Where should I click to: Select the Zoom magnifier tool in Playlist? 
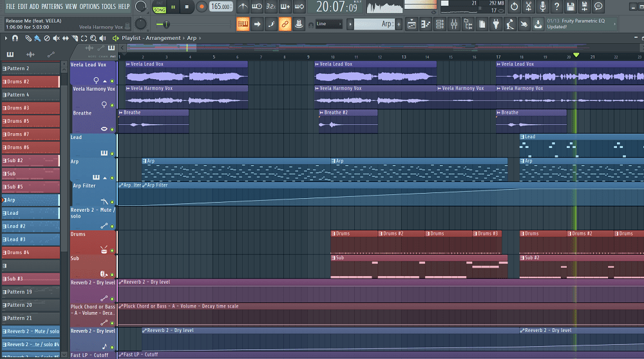tap(93, 38)
